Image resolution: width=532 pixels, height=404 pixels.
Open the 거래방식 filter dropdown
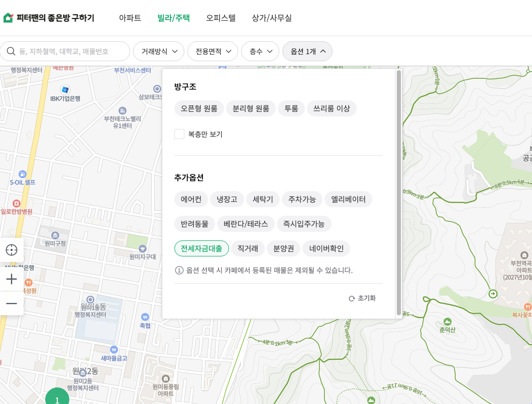(159, 51)
